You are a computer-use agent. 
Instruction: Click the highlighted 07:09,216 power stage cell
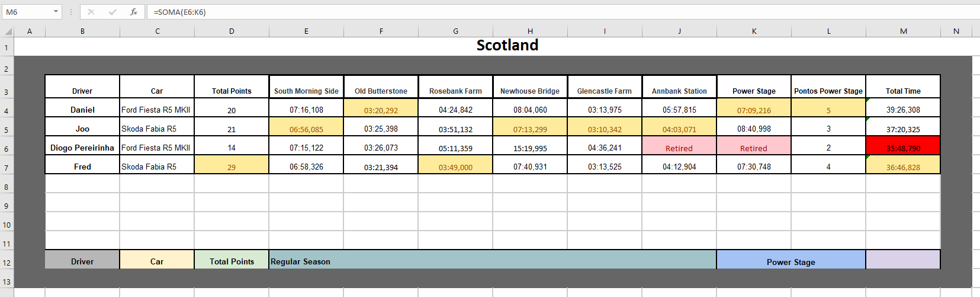click(754, 108)
